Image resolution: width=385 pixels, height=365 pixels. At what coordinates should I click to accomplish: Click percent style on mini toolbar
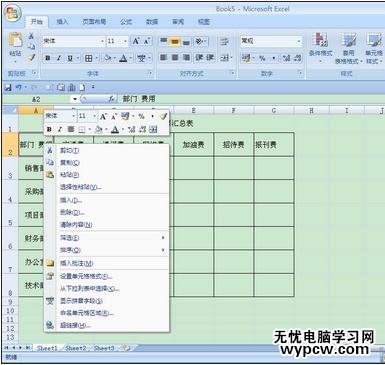tap(141, 116)
